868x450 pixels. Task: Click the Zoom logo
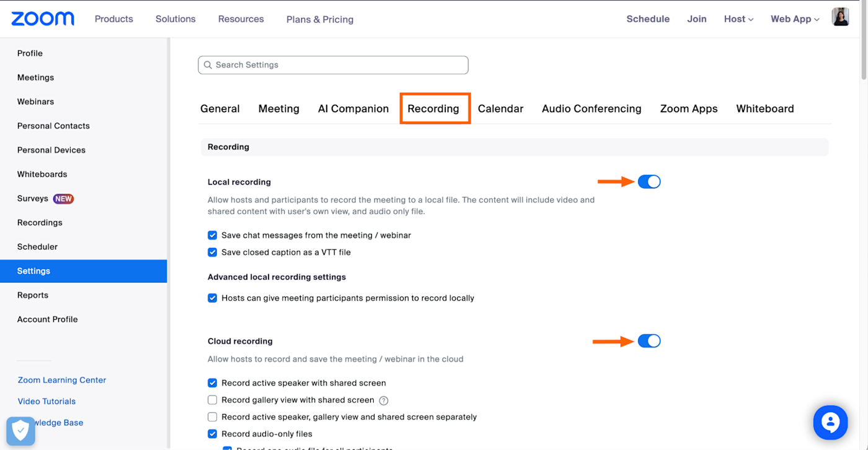pyautogui.click(x=42, y=19)
